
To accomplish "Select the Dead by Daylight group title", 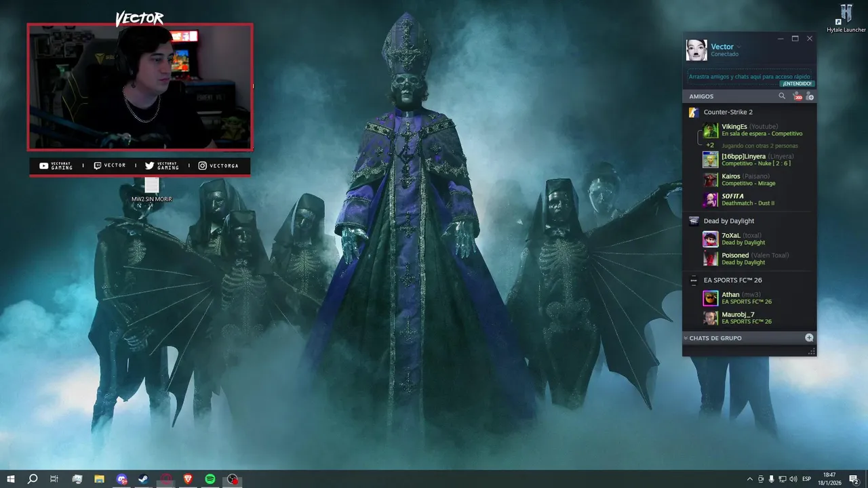I will (x=729, y=221).
